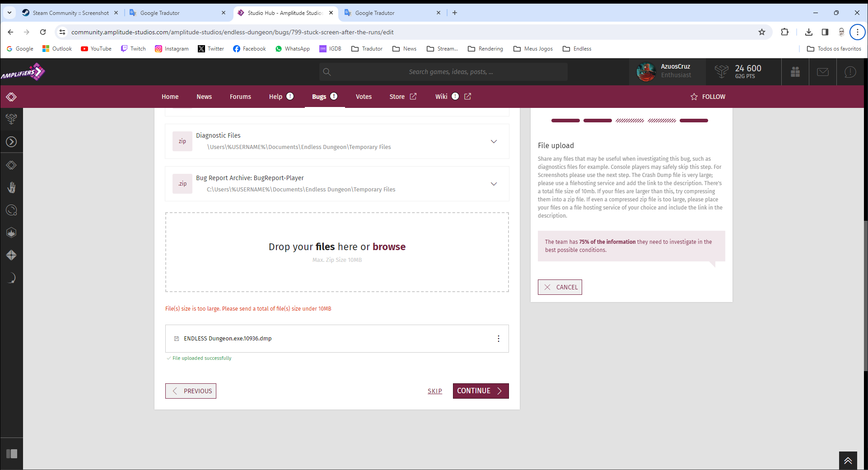Toggle the sidebar panel layout icon
Image resolution: width=868 pixels, height=470 pixels.
12,454
